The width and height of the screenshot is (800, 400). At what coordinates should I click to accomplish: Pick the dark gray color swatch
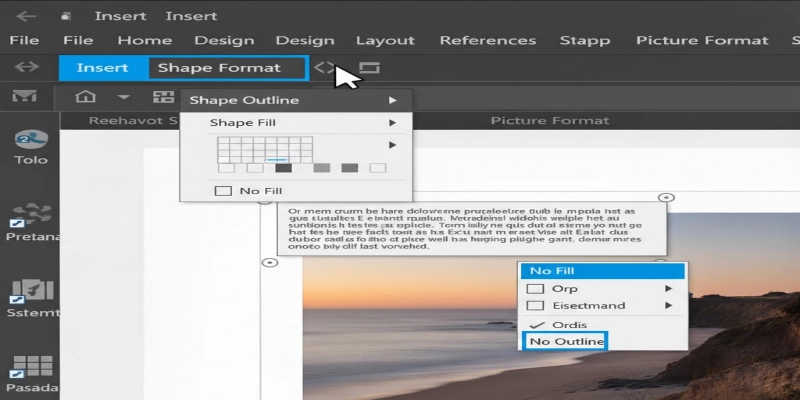(x=283, y=168)
